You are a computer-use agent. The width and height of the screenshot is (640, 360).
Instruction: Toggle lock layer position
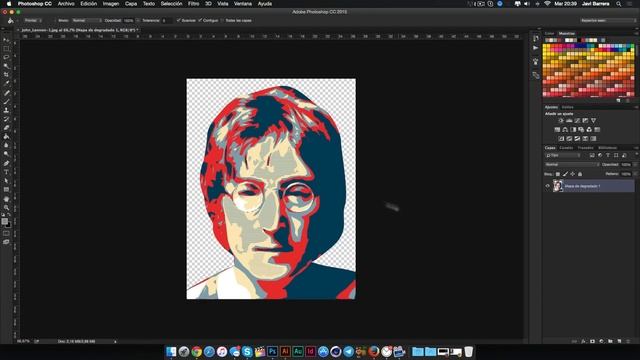[x=573, y=174]
